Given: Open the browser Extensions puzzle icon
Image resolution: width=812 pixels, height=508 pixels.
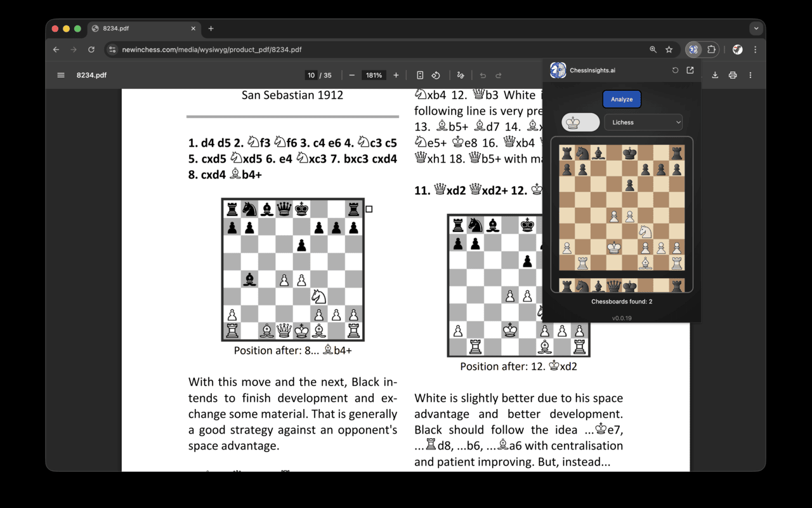Looking at the screenshot, I should tap(711, 49).
